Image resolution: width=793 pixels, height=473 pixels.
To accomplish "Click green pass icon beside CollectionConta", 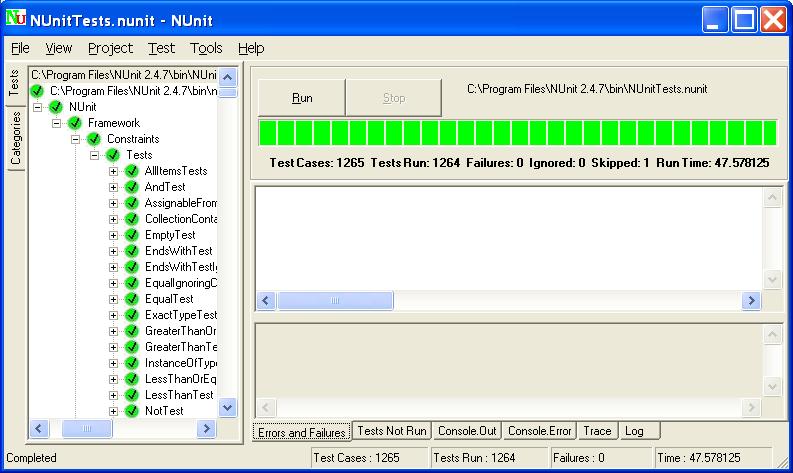I will (131, 219).
